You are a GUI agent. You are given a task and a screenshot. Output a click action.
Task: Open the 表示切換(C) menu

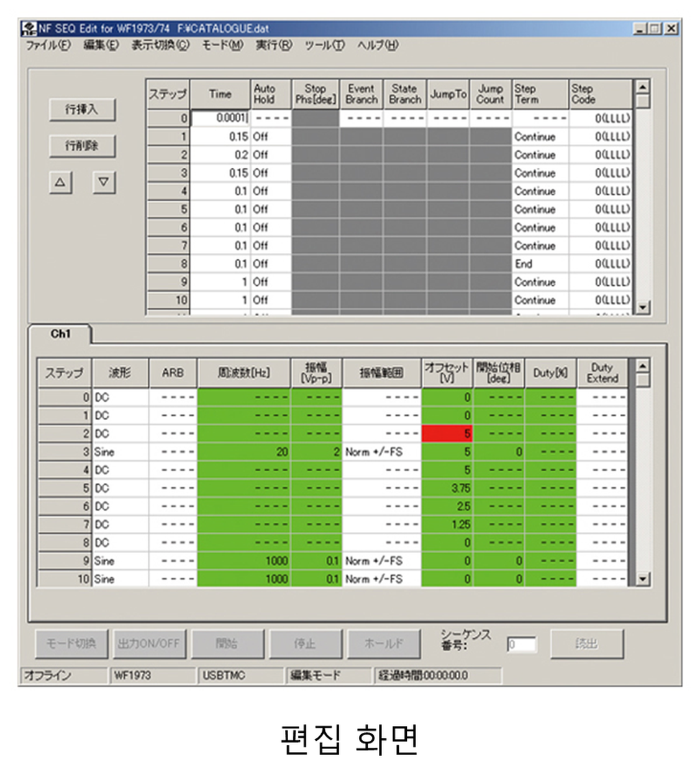[x=160, y=45]
